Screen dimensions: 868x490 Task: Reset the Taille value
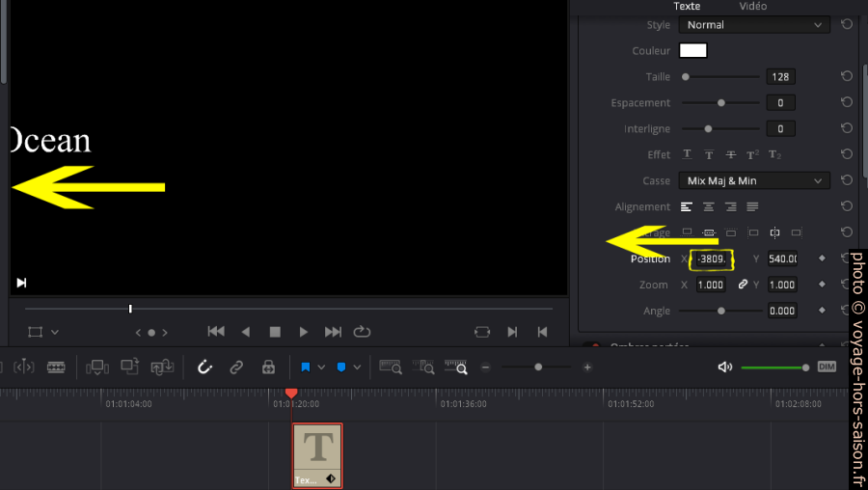tap(847, 76)
